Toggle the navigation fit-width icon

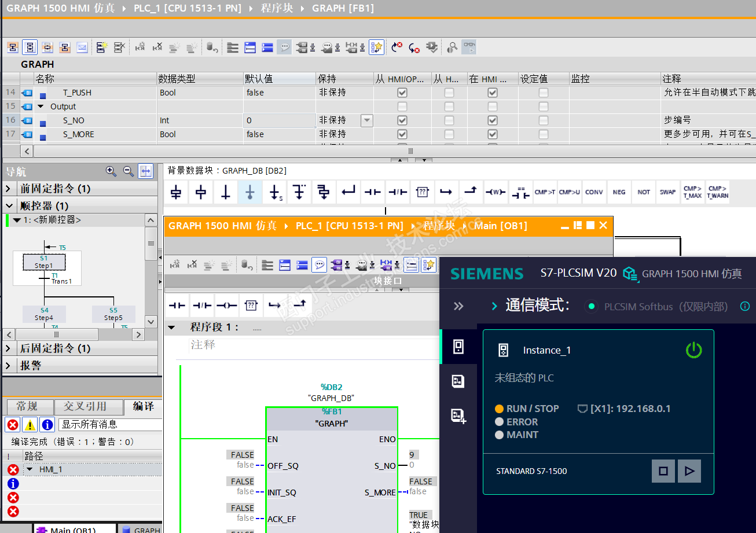coord(146,171)
